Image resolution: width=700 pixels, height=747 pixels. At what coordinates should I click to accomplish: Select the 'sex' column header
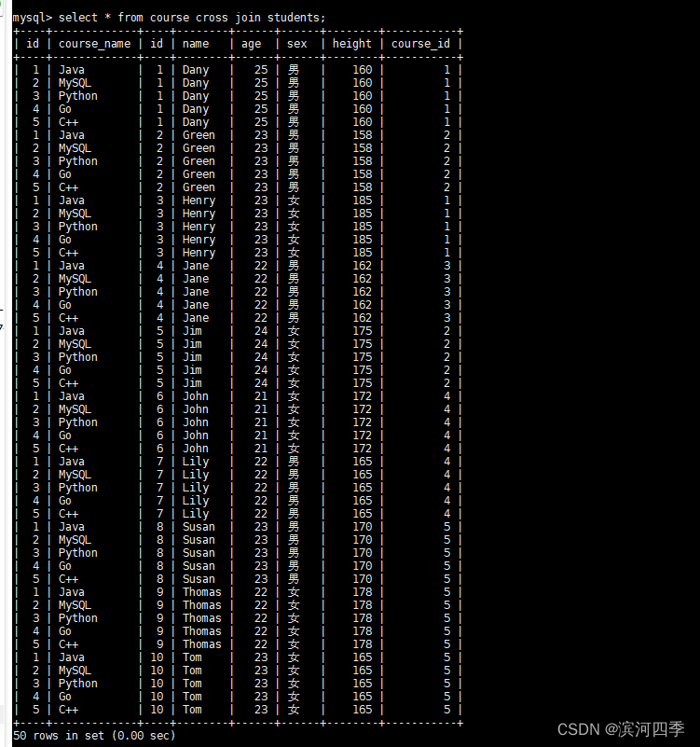(x=296, y=44)
